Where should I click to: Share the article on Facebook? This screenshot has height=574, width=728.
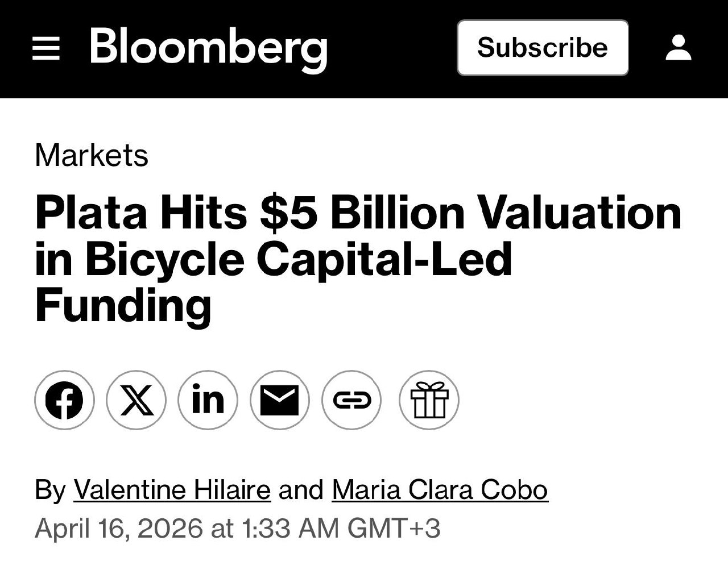point(64,400)
